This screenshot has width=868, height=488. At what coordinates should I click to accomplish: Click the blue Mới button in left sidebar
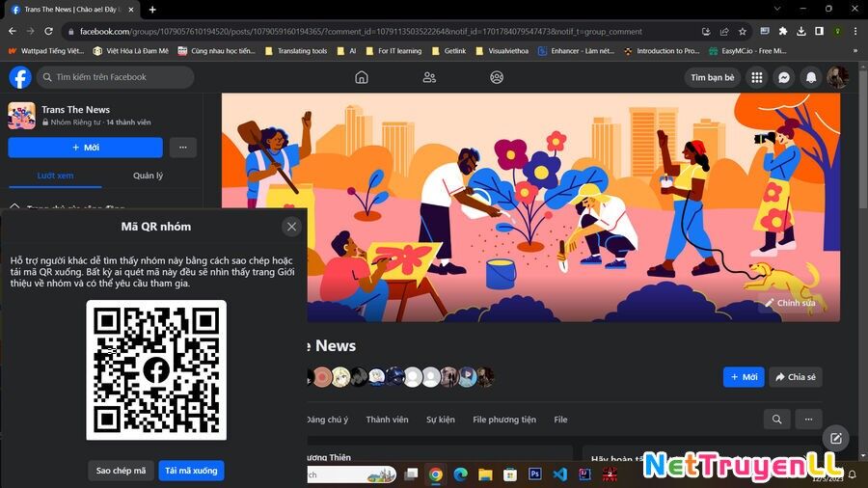point(85,148)
